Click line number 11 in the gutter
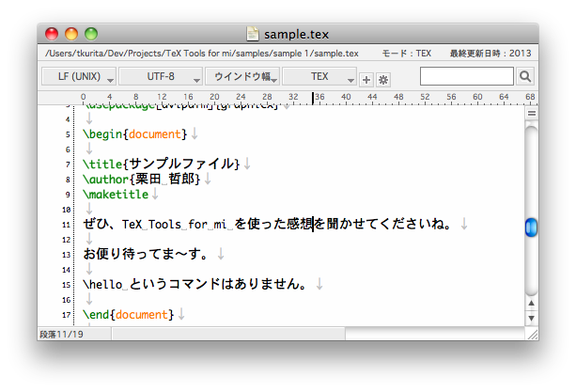 (x=66, y=225)
